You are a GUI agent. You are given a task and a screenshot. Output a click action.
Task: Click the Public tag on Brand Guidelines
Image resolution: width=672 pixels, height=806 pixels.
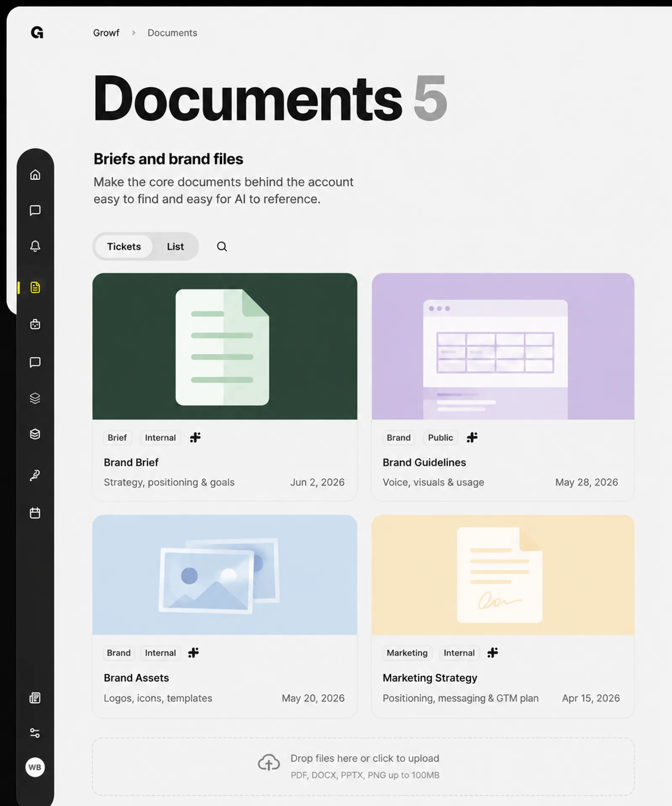[441, 438]
